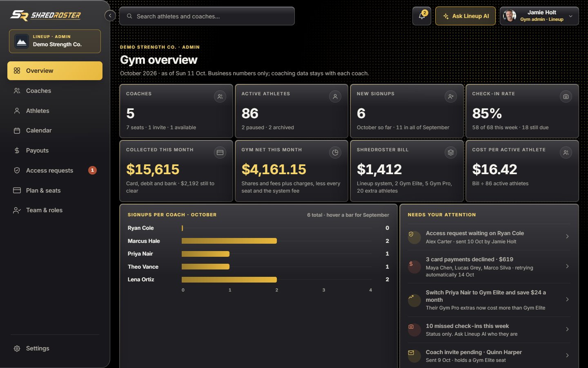The height and width of the screenshot is (368, 588).
Task: Open the Jamie Holt account dropdown
Action: (539, 16)
